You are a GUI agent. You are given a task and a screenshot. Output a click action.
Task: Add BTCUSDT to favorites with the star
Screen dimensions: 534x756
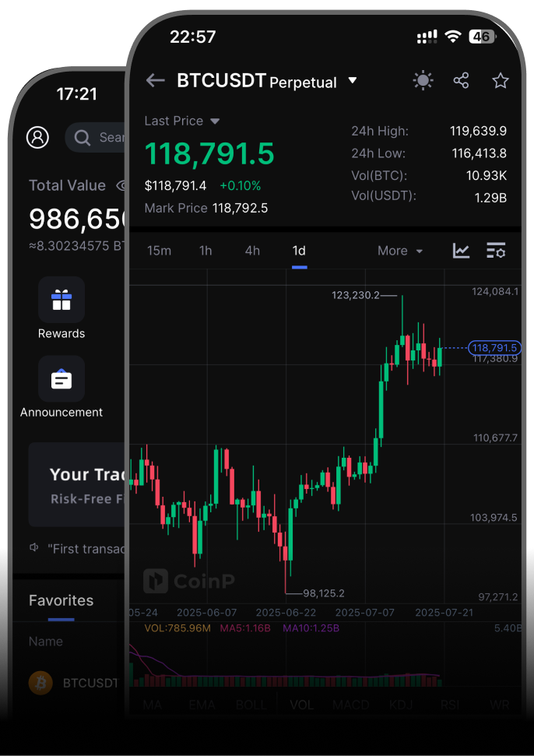point(501,80)
